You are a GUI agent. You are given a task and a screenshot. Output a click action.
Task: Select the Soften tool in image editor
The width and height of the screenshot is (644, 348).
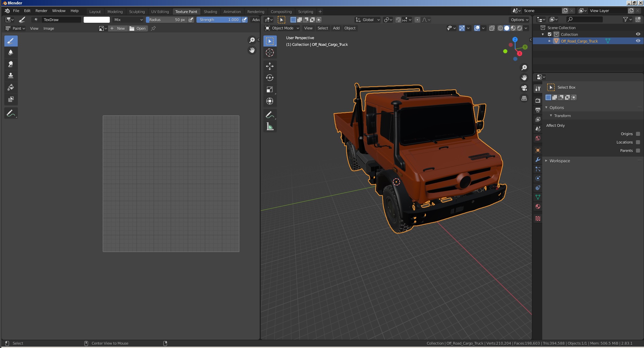pyautogui.click(x=11, y=53)
